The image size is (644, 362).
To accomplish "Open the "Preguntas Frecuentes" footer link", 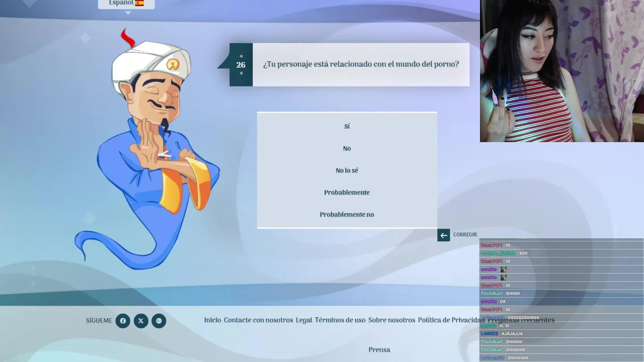I will pyautogui.click(x=521, y=320).
